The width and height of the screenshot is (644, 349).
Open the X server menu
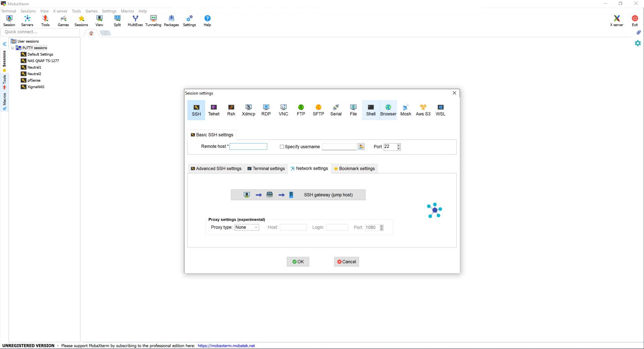(60, 11)
